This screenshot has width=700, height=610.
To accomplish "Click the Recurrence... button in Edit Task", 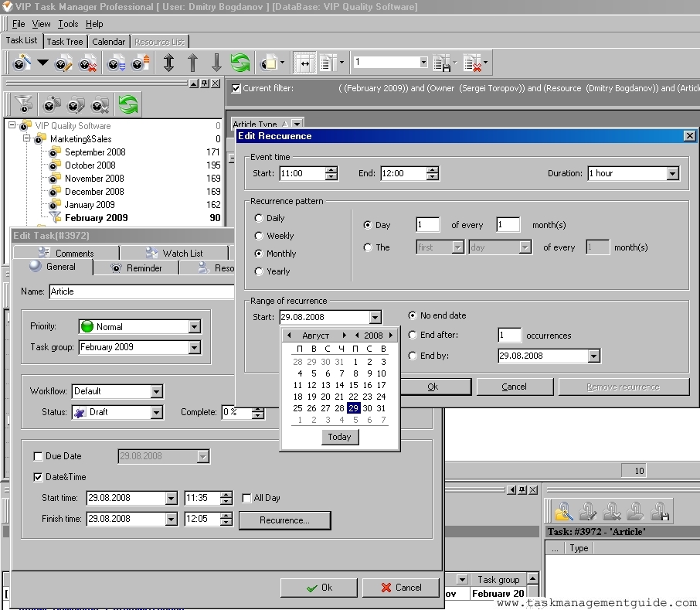I will 284,520.
